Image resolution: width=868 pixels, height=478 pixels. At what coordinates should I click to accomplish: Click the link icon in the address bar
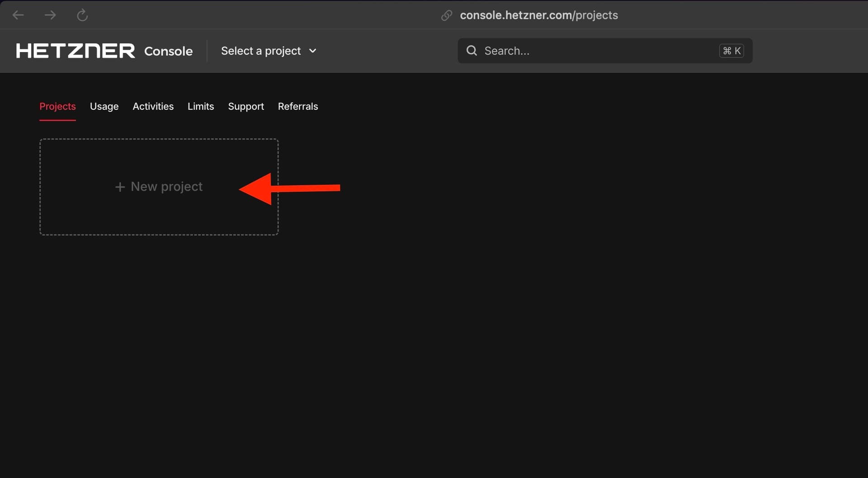447,15
